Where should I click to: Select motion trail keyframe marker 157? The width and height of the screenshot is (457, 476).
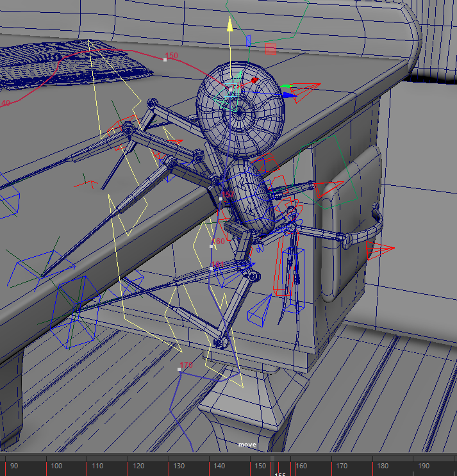(x=220, y=199)
